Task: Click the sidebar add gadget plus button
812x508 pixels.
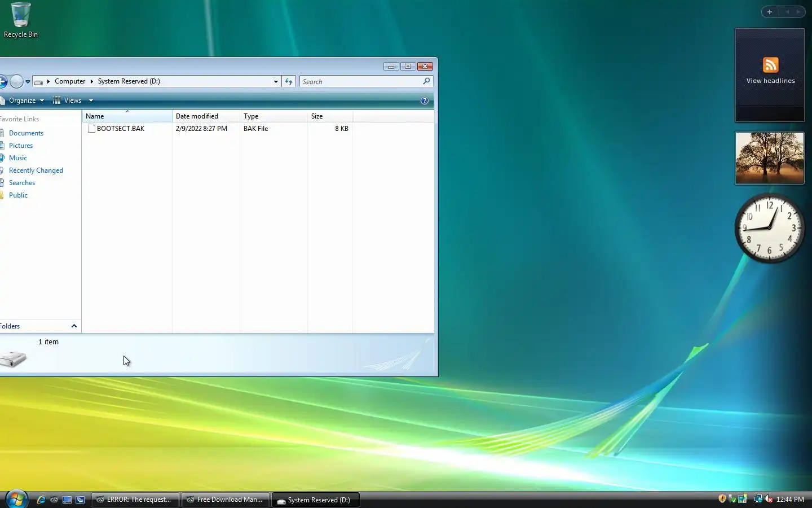Action: coord(769,12)
